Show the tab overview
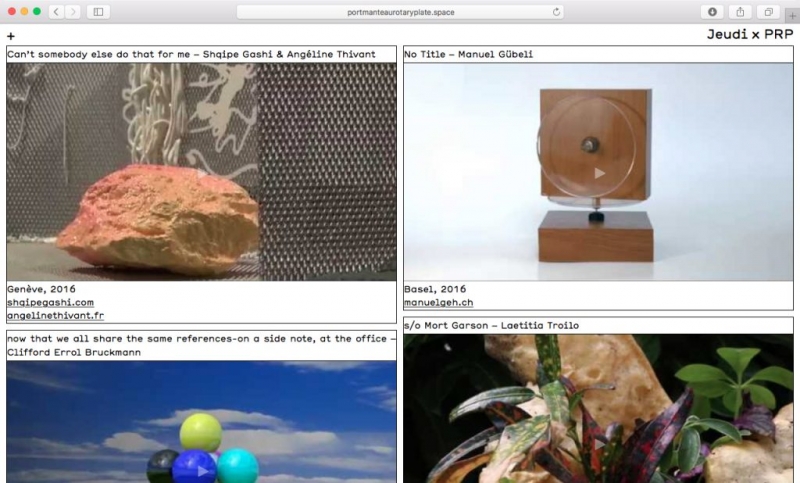 click(x=768, y=12)
